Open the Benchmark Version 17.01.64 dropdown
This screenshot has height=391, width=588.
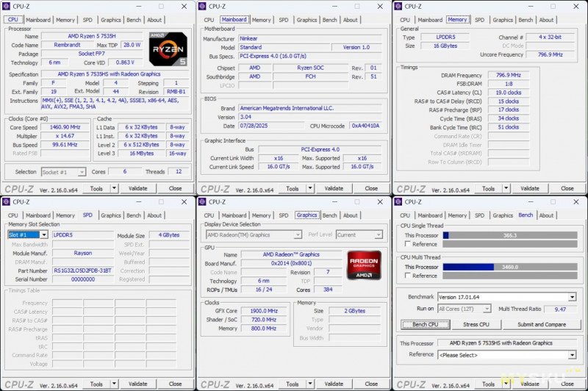point(573,297)
